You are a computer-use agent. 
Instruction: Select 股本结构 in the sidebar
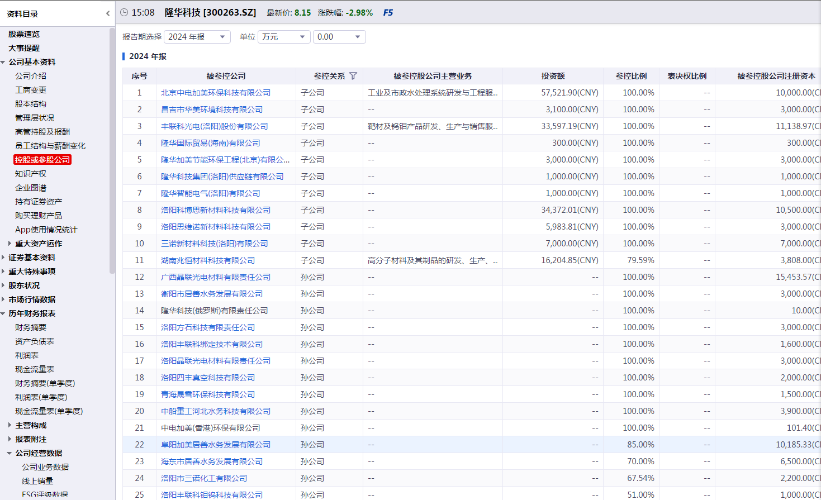(x=30, y=104)
